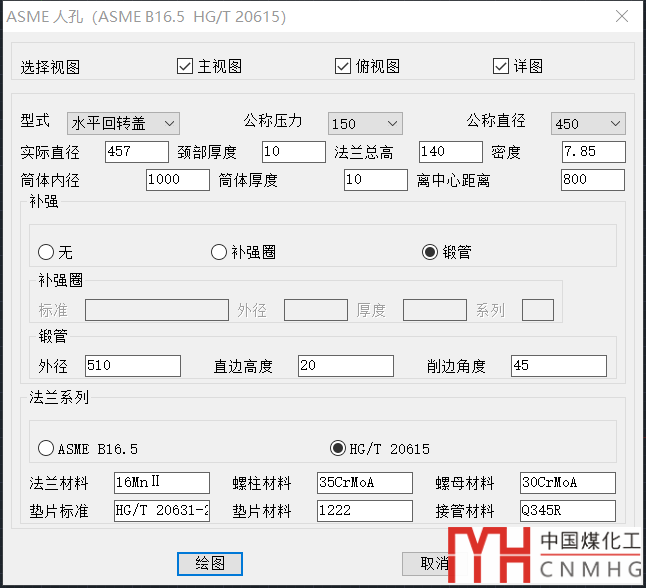This screenshot has width=646, height=588.
Task: Click the 颈部厚度 input field
Action: click(x=294, y=152)
